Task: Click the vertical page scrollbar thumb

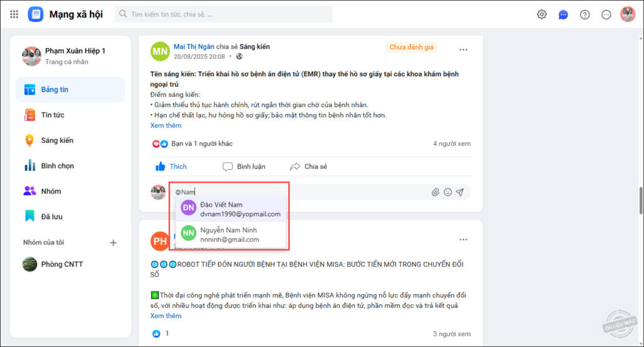Action: [641, 201]
